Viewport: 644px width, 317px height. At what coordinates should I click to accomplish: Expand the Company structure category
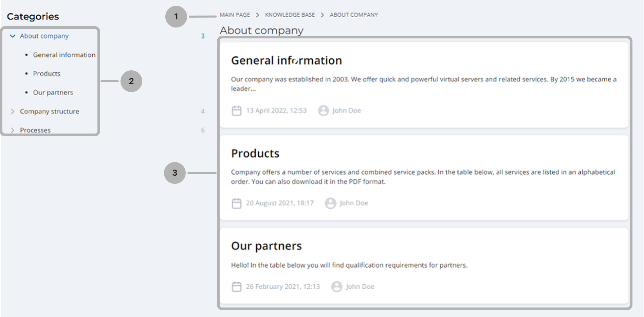click(13, 111)
